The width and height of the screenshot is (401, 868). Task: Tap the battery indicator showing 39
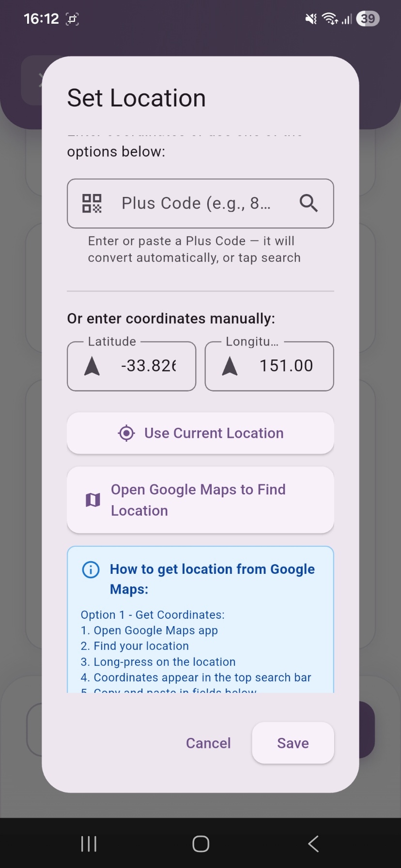point(368,19)
